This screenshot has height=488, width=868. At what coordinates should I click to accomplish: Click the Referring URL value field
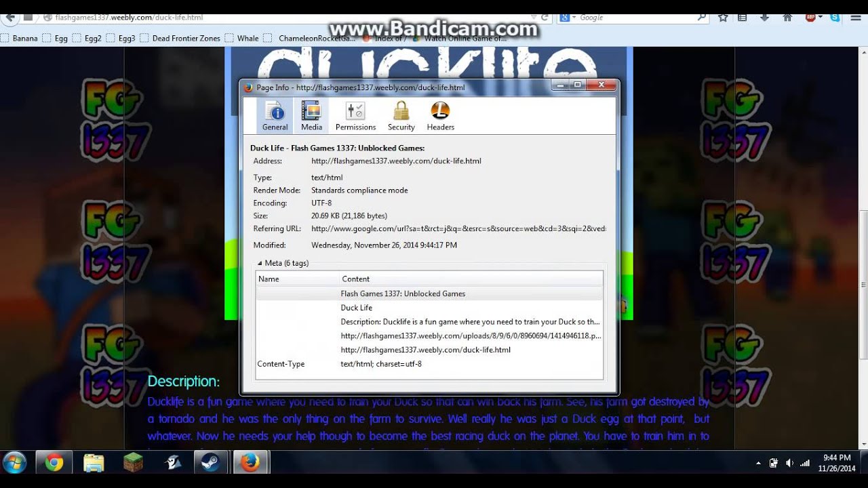(458, 229)
